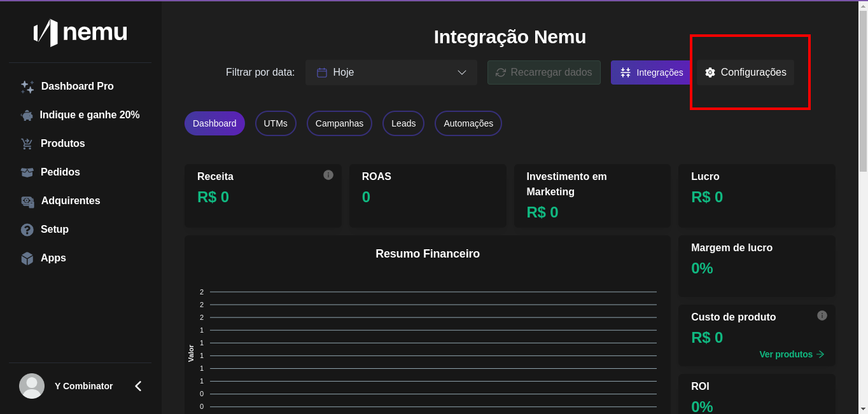
Task: Click the Valor axis label
Action: [191, 354]
